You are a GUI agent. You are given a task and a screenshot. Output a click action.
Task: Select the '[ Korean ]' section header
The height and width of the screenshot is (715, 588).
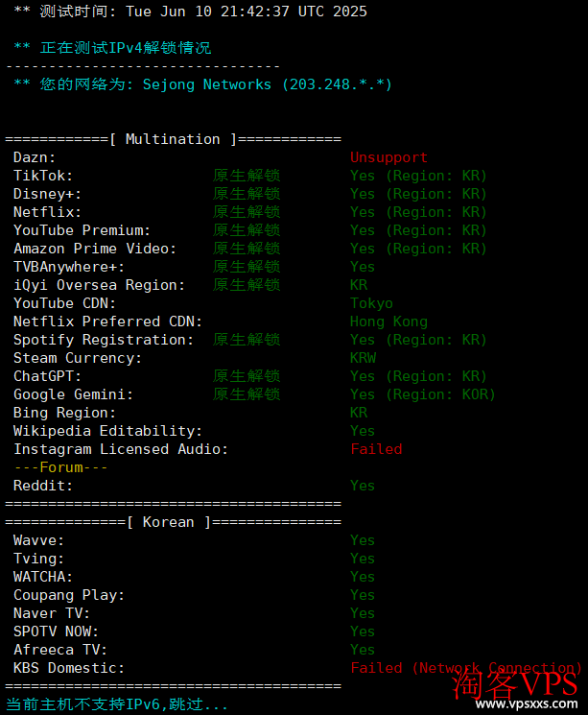pyautogui.click(x=169, y=522)
